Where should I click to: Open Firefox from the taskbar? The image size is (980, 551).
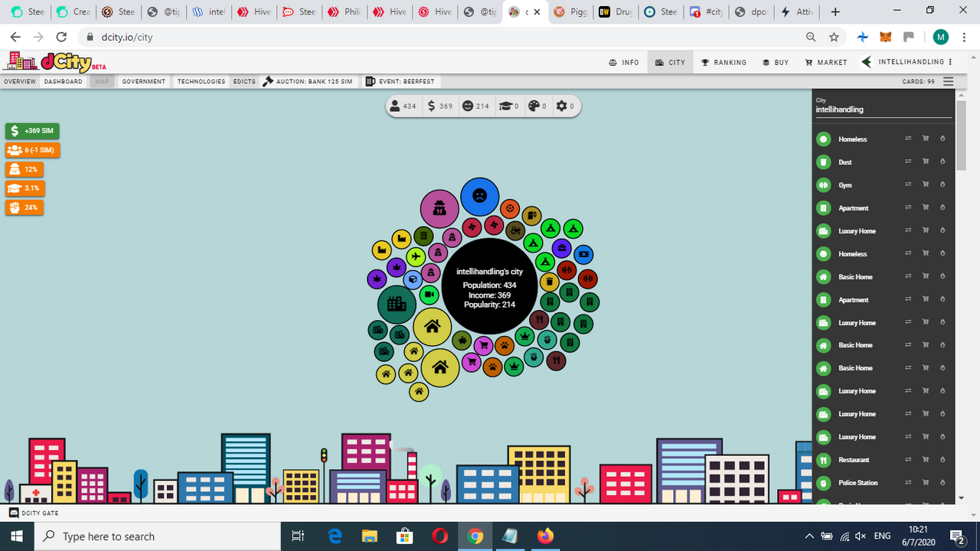point(545,536)
